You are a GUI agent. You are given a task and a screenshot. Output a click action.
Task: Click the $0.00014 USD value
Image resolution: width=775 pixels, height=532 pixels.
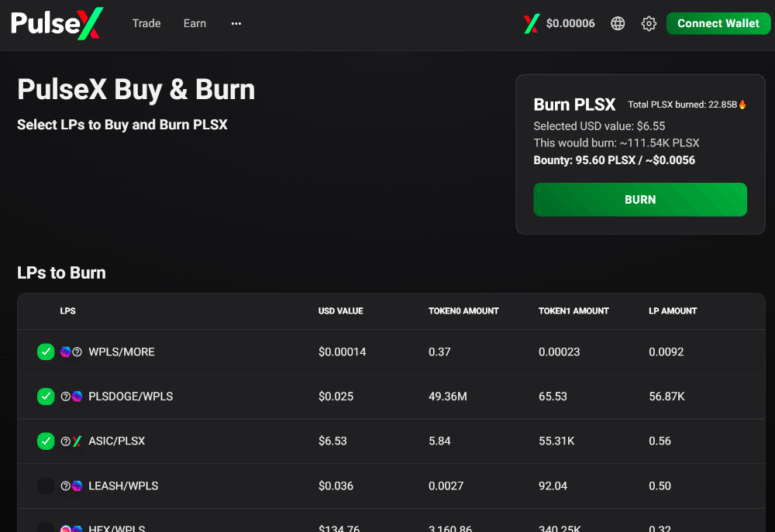coord(342,352)
